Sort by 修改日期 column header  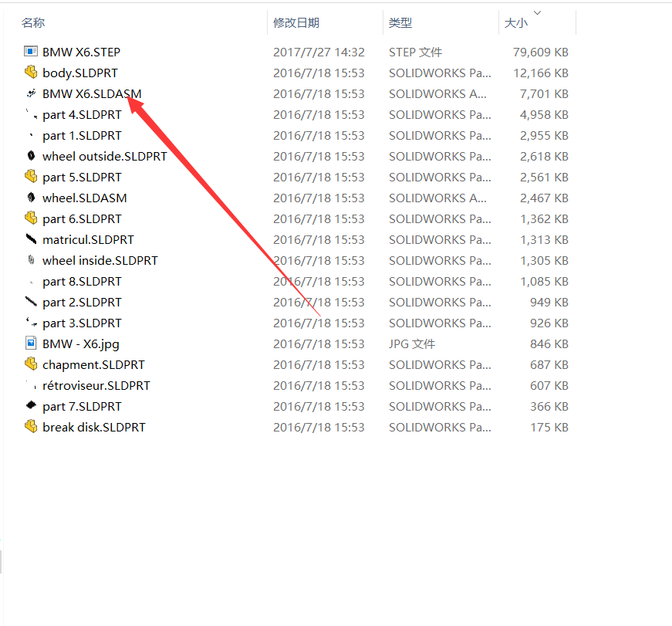tap(296, 22)
